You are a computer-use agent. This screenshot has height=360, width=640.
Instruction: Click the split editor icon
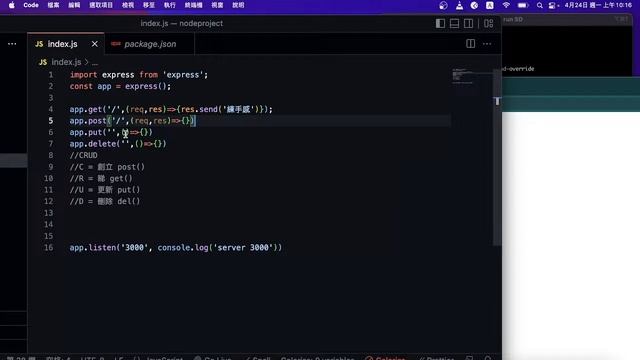[x=471, y=44]
